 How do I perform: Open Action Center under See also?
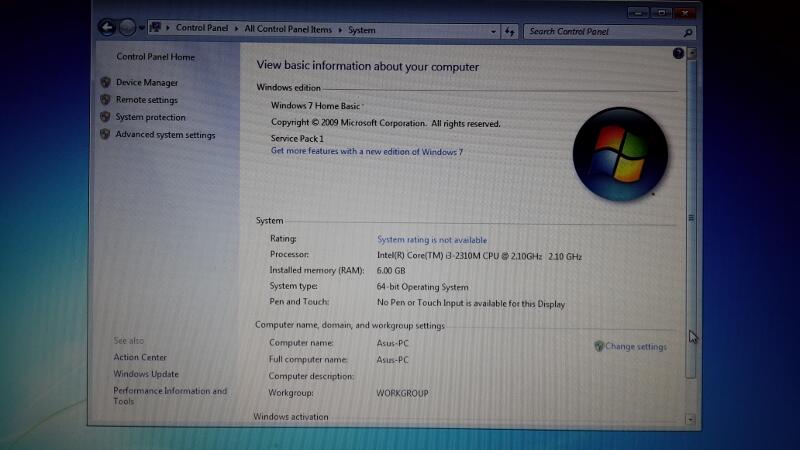[140, 357]
